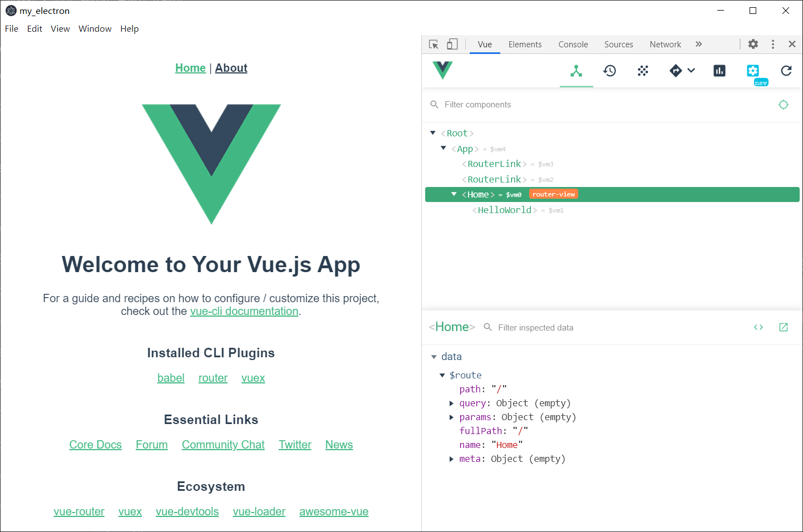Open the Help menu
The image size is (803, 532).
tap(130, 29)
